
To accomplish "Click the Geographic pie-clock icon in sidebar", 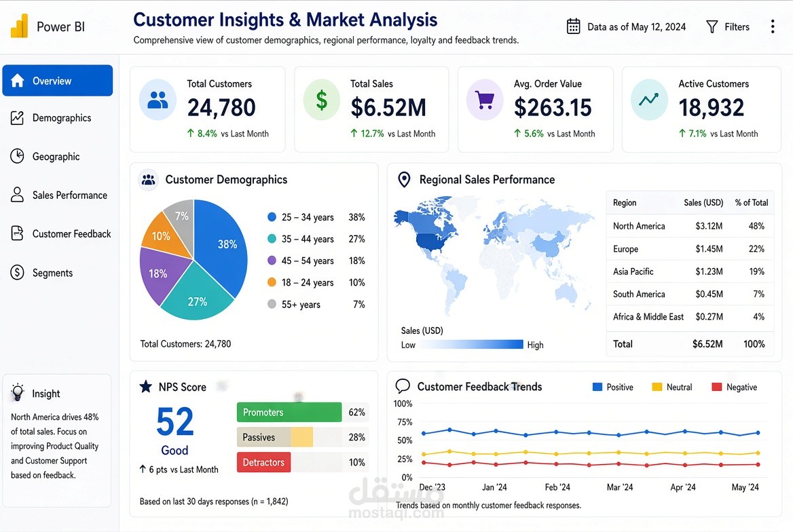I will (17, 156).
